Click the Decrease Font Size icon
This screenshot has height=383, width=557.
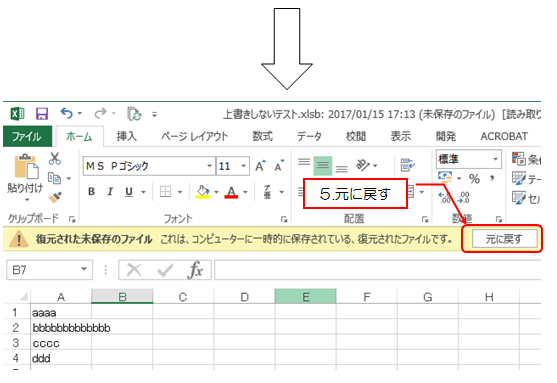(280, 166)
